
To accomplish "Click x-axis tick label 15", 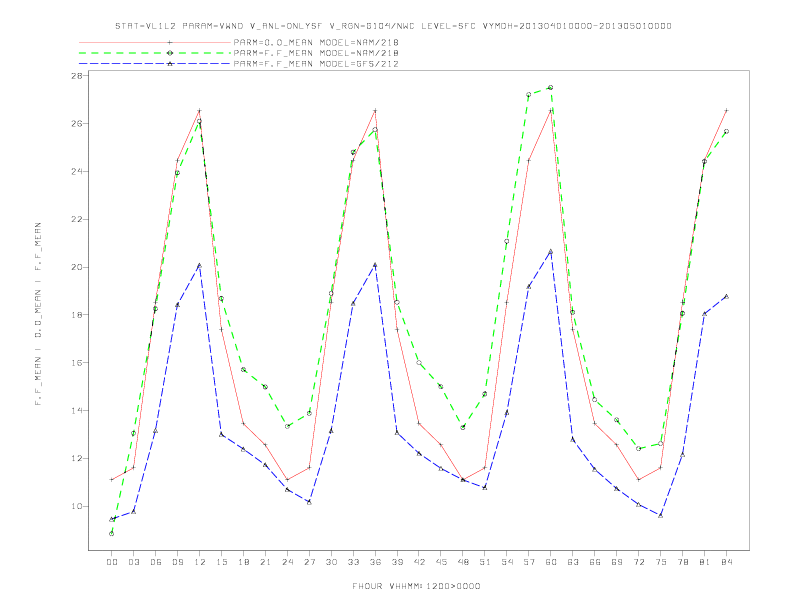I will click(221, 562).
